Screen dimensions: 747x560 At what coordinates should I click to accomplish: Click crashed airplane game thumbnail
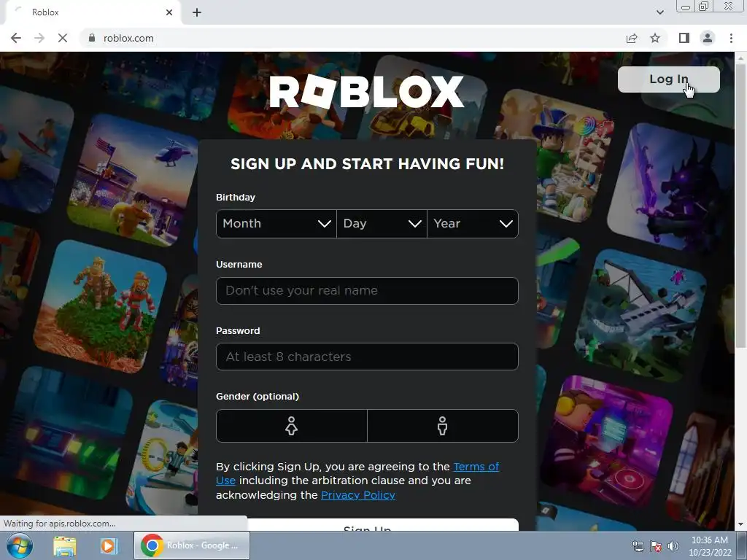[x=640, y=314]
